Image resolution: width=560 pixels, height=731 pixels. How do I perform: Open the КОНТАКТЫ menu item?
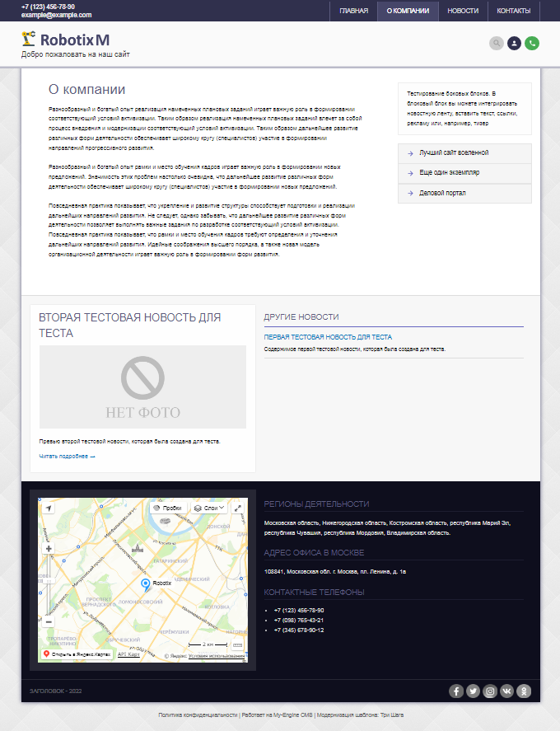pyautogui.click(x=513, y=11)
